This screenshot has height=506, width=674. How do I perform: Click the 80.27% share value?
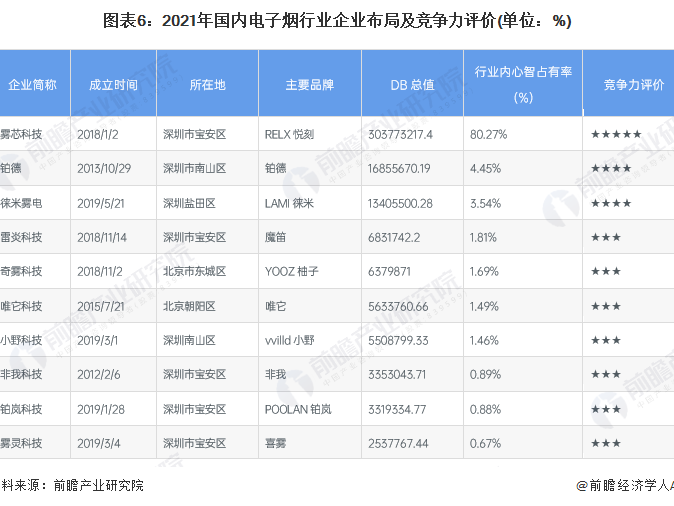[489, 134]
